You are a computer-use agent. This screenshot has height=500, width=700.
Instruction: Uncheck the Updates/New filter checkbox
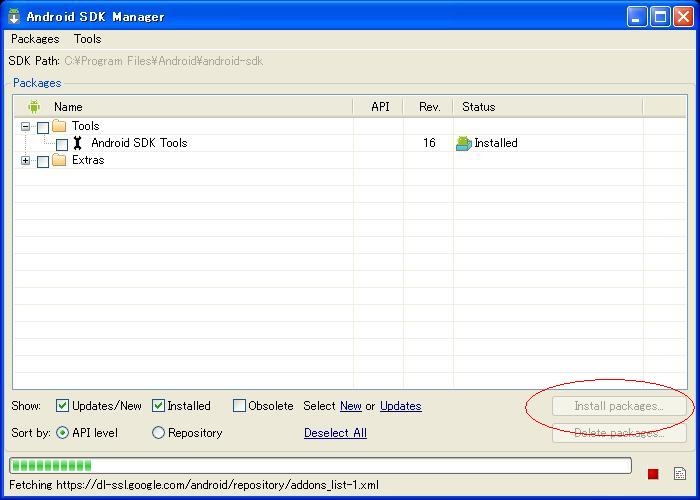62,405
